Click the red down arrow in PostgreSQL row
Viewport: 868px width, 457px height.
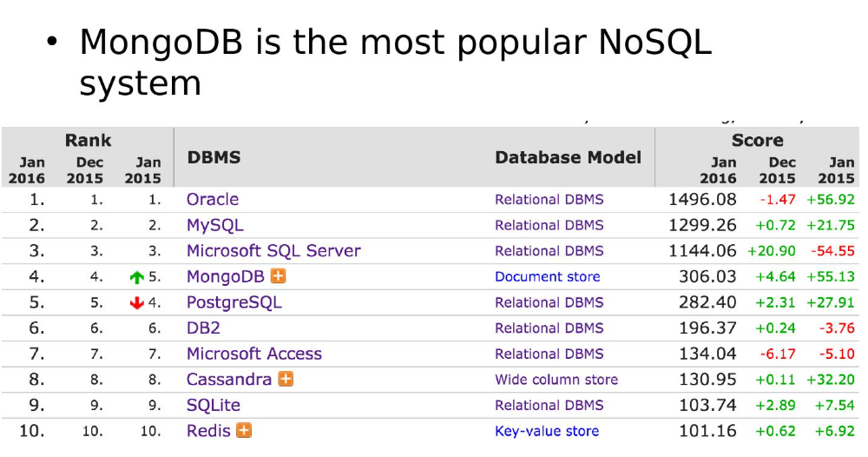(x=136, y=303)
